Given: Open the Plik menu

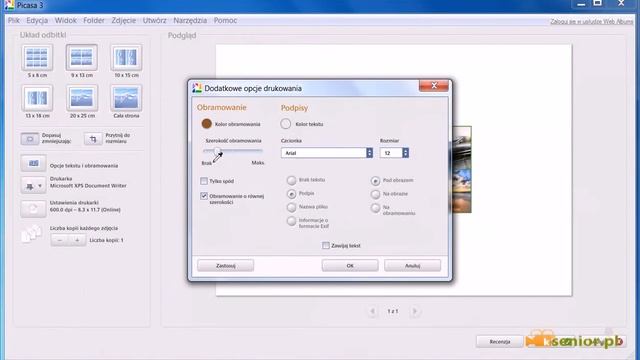Looking at the screenshot, I should tap(13, 20).
